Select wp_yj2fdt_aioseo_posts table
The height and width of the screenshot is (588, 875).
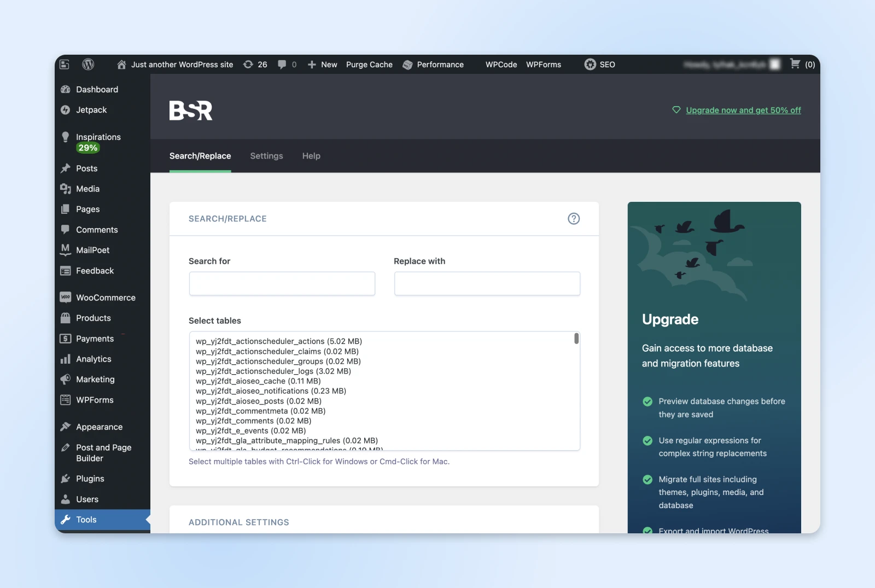tap(259, 401)
